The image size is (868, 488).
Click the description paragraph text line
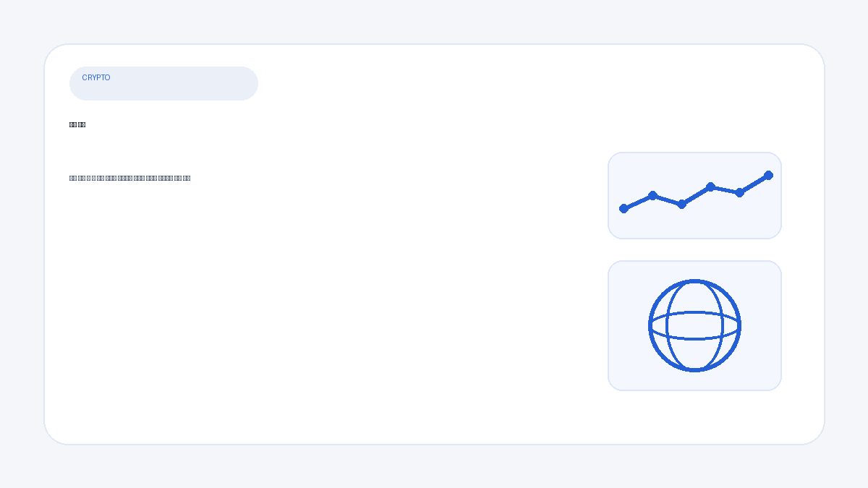pos(129,178)
